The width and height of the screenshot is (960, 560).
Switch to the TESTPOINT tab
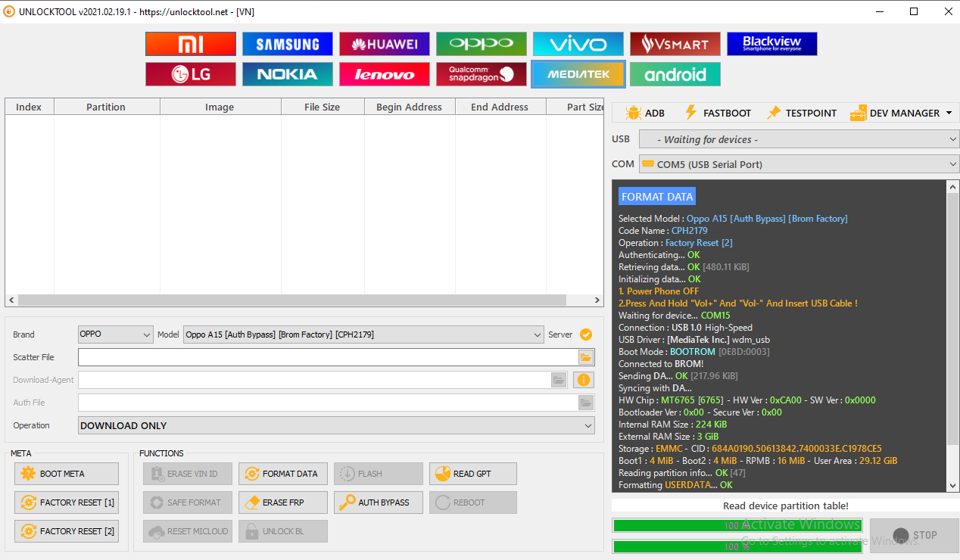pos(801,113)
